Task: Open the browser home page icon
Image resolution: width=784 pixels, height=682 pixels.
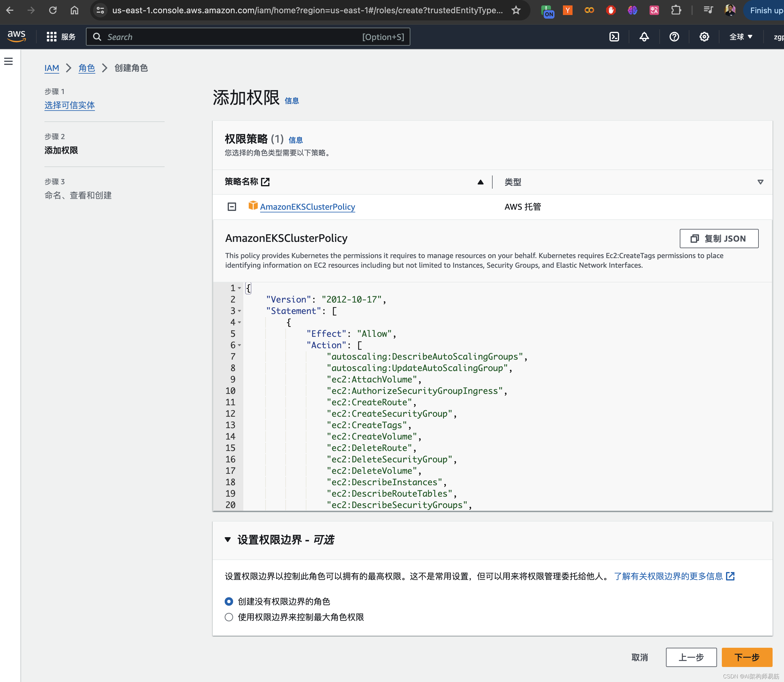Action: coord(74,10)
